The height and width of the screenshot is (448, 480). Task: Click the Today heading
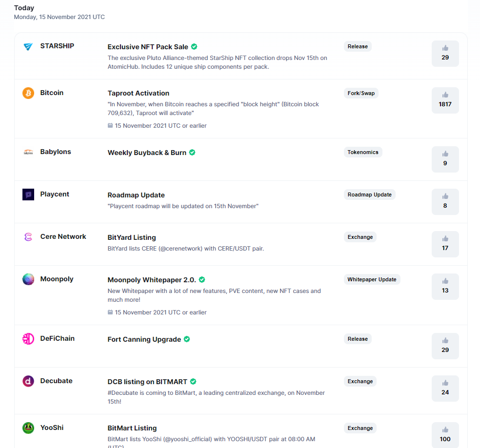[x=24, y=8]
